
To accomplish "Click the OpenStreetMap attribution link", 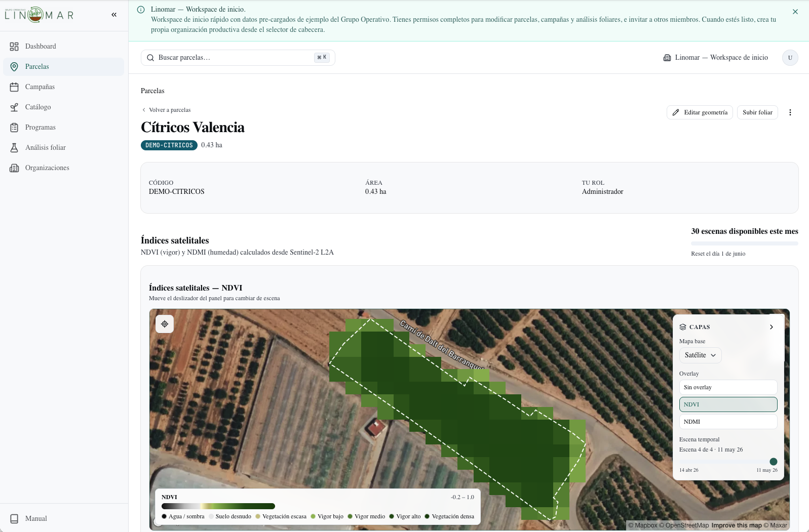I will coord(684,525).
